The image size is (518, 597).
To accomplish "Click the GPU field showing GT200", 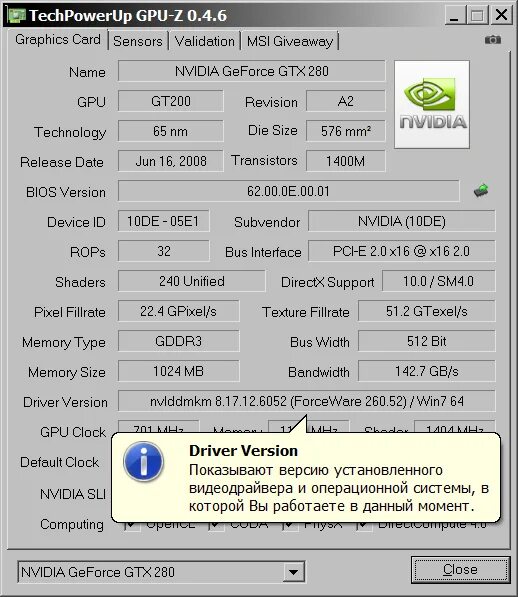I will (171, 101).
